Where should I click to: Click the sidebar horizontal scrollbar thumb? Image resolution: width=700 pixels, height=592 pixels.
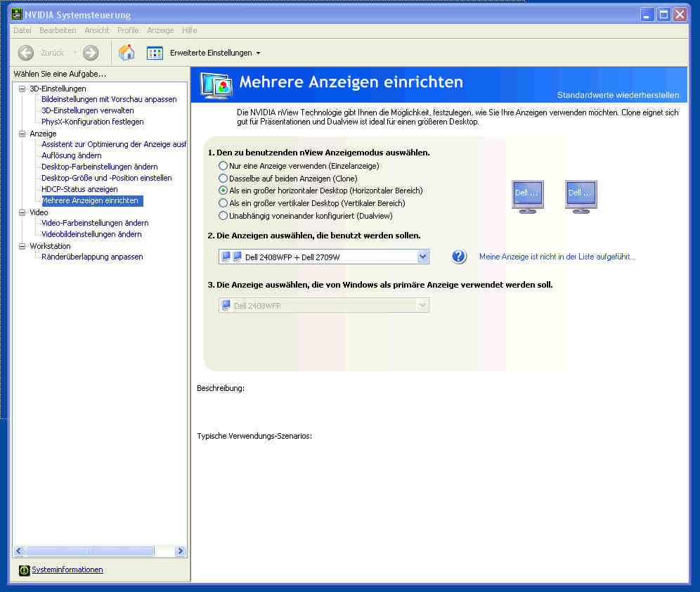(90, 551)
